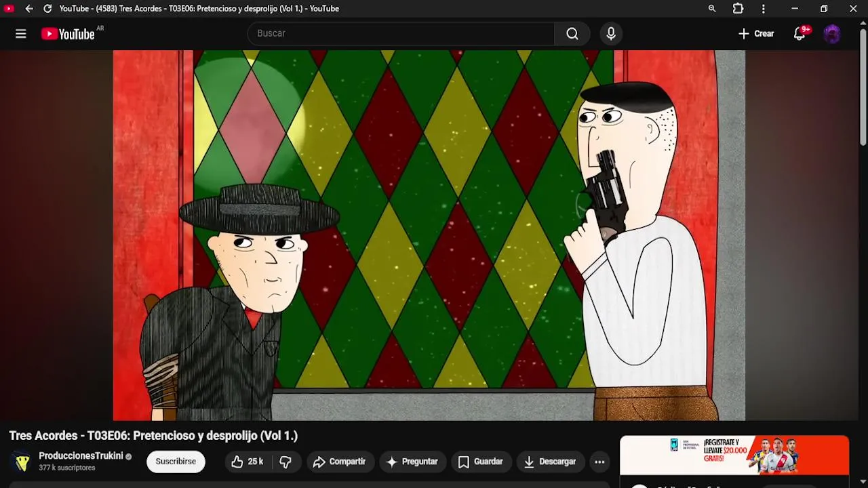Click the 377 k suscriptores text
This screenshot has height=488, width=868.
pos(67,468)
